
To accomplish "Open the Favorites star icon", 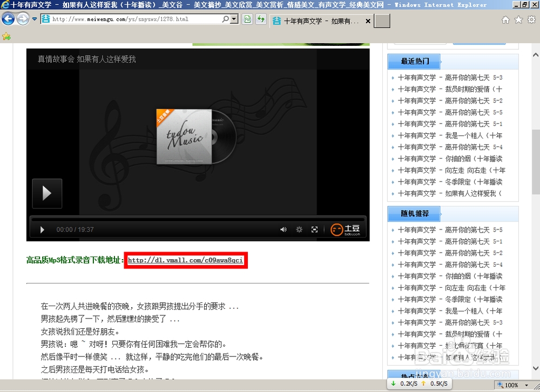I will (518, 20).
